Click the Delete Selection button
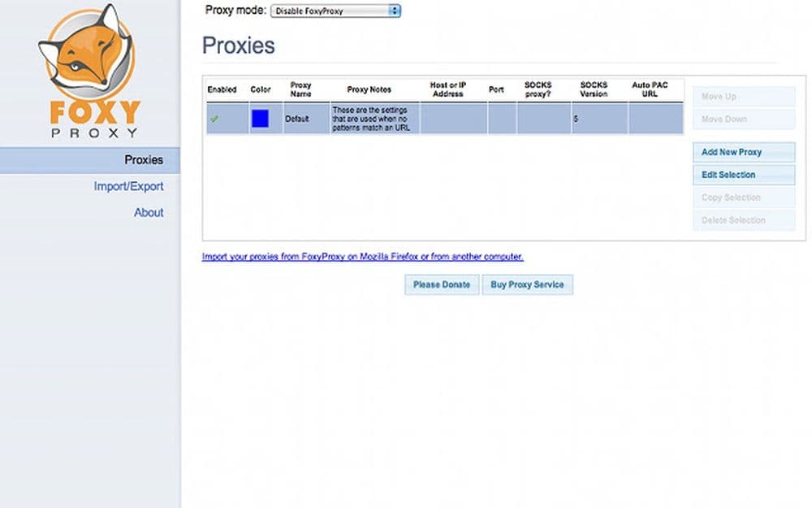This screenshot has height=508, width=812. click(742, 220)
